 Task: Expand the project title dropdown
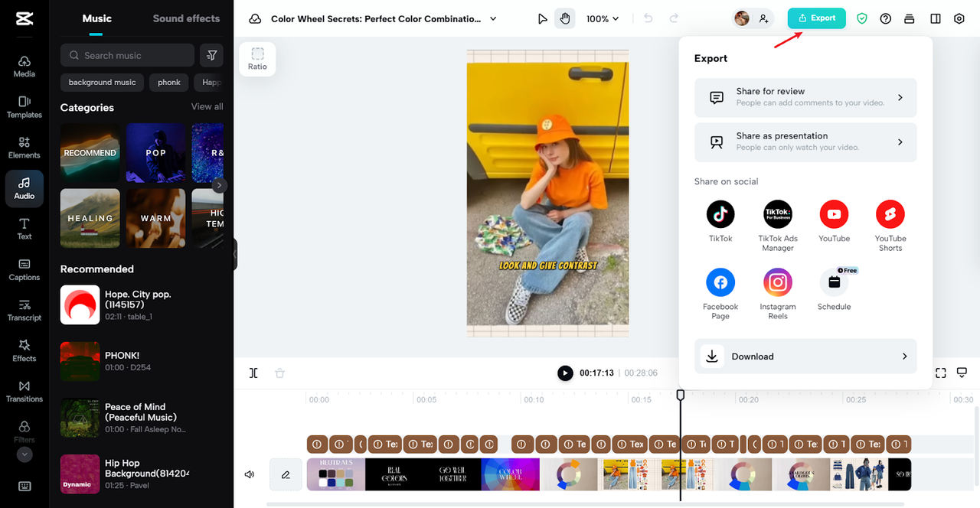(x=493, y=18)
